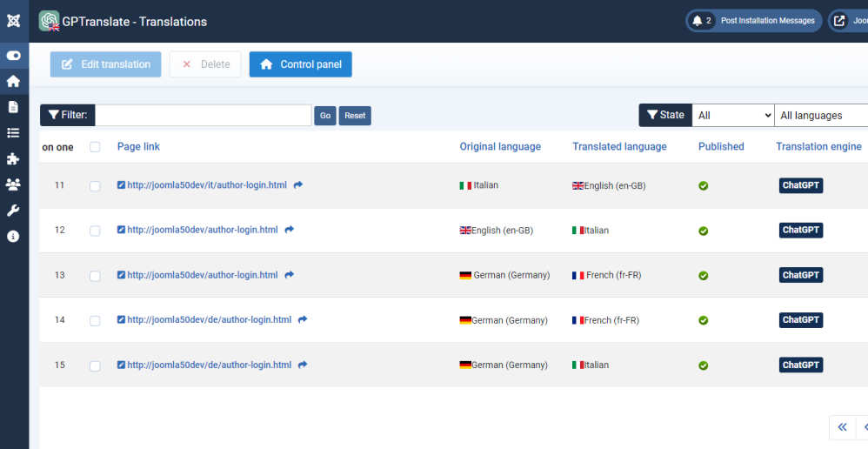Click the ChatGPT badge in row 13
The width and height of the screenshot is (868, 449).
coord(801,275)
